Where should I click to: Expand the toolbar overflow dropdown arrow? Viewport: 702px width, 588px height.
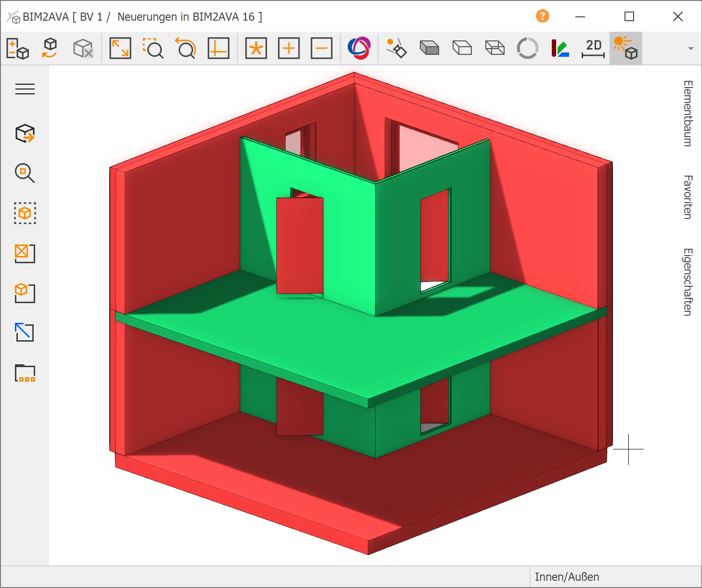691,49
